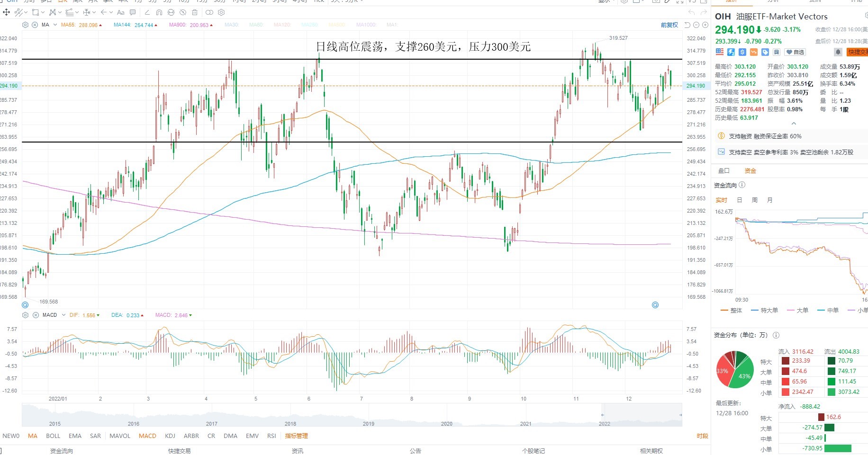The height and width of the screenshot is (455, 868).
Task: Select the trend line drawing tool
Action: pos(18,12)
